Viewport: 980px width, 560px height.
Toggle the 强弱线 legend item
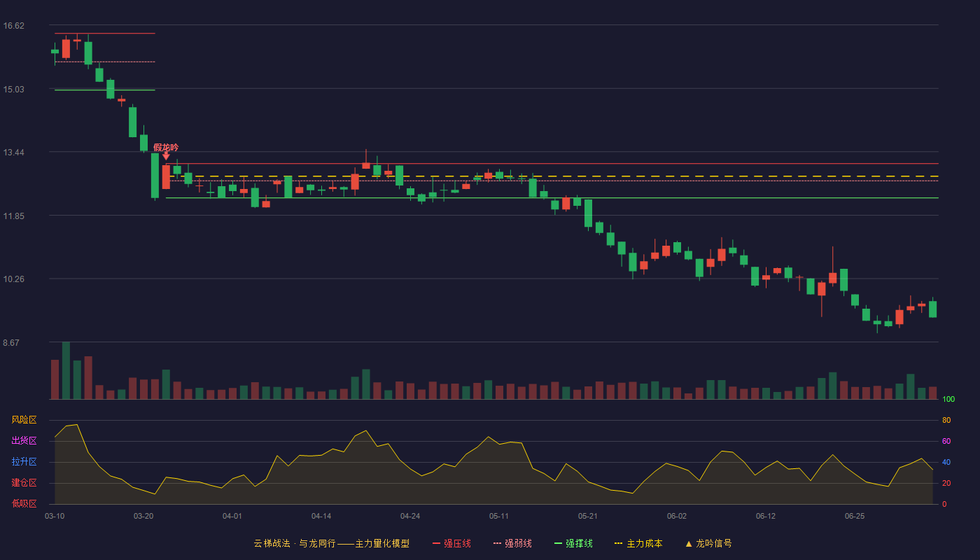coord(512,543)
